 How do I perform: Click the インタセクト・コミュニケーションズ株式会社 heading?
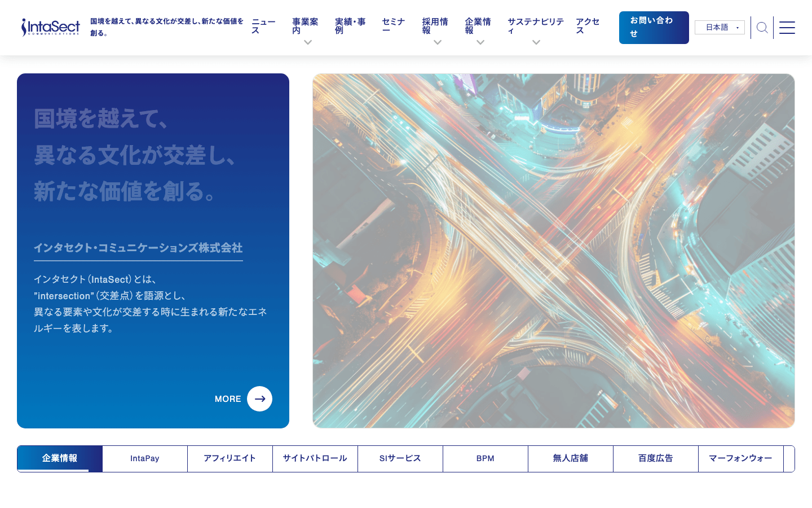pyautogui.click(x=138, y=248)
